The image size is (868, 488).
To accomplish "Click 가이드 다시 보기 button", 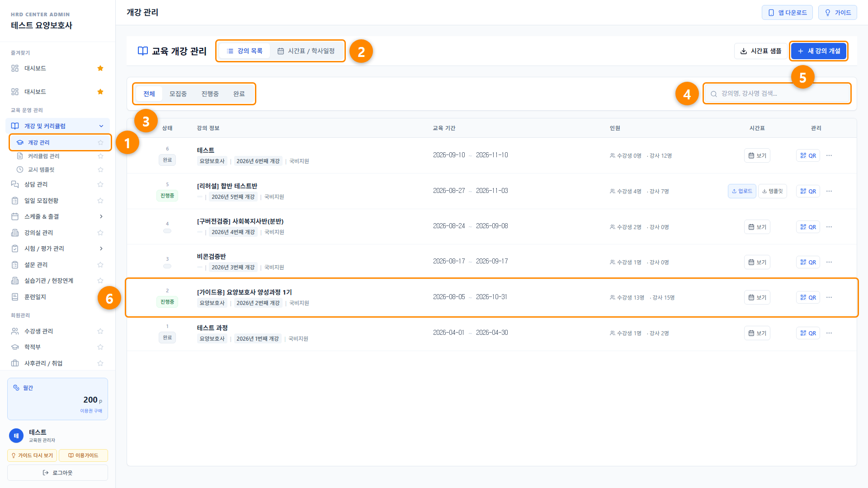I will (32, 455).
